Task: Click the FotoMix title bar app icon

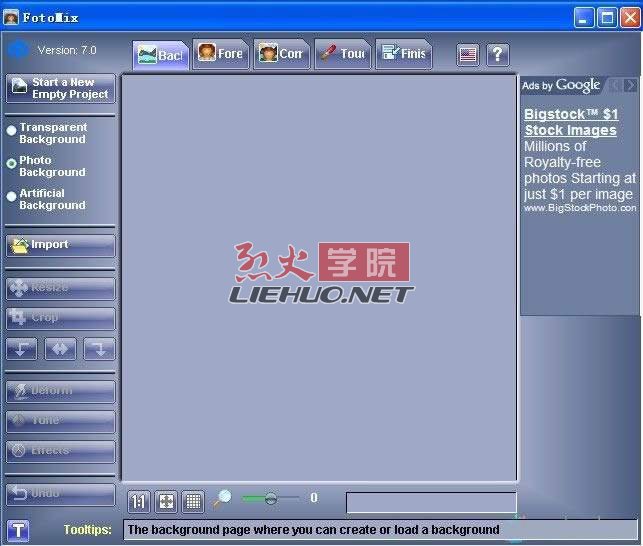Action: tap(11, 18)
